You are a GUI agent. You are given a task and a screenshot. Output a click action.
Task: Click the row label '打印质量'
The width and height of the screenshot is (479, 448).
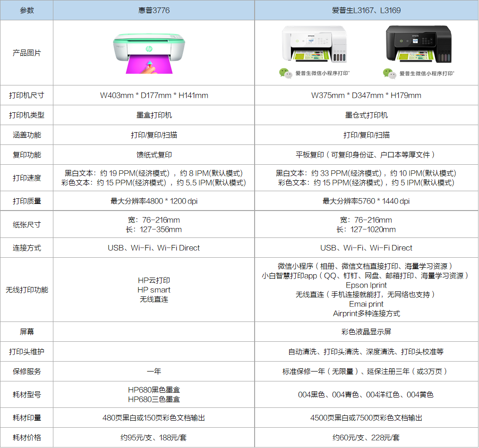(26, 201)
